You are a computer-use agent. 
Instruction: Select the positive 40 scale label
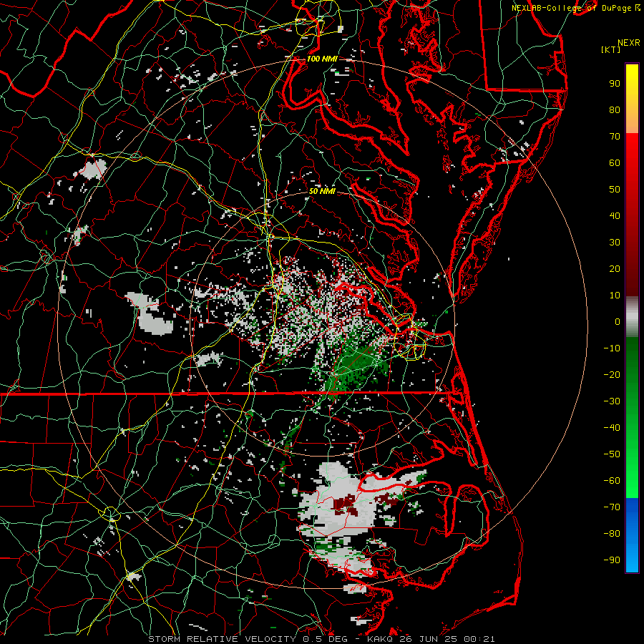click(615, 215)
